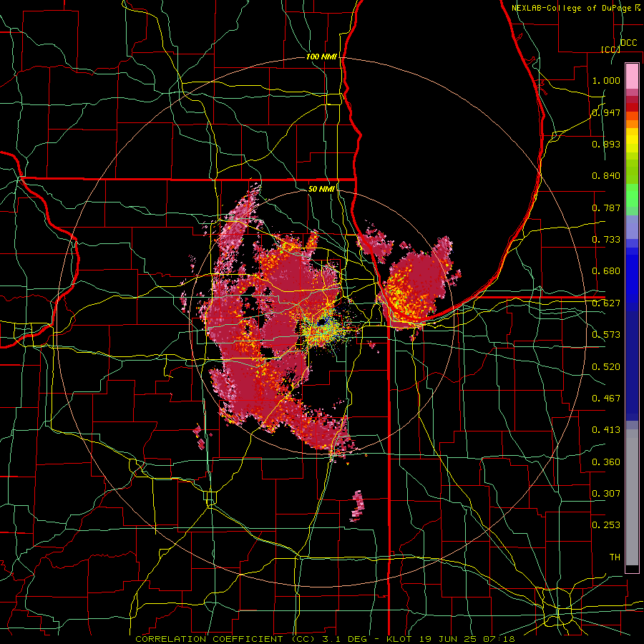
Task: Click the 0.307 label on color scale
Action: (x=606, y=493)
